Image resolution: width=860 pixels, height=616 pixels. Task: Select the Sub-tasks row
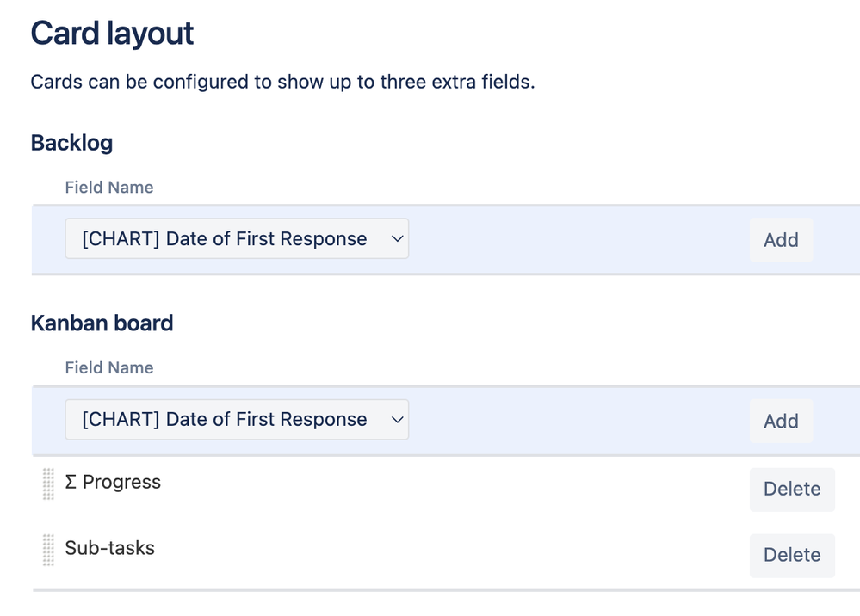[x=108, y=548]
